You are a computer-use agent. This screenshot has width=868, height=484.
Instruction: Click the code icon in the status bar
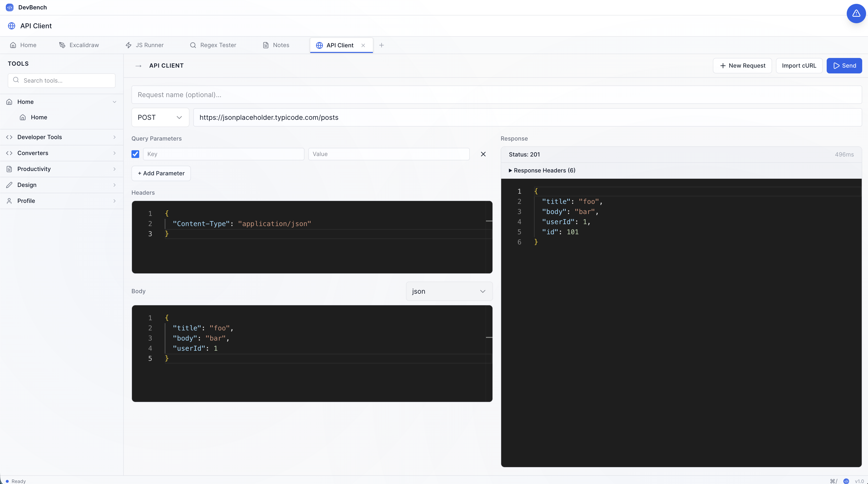tap(846, 481)
